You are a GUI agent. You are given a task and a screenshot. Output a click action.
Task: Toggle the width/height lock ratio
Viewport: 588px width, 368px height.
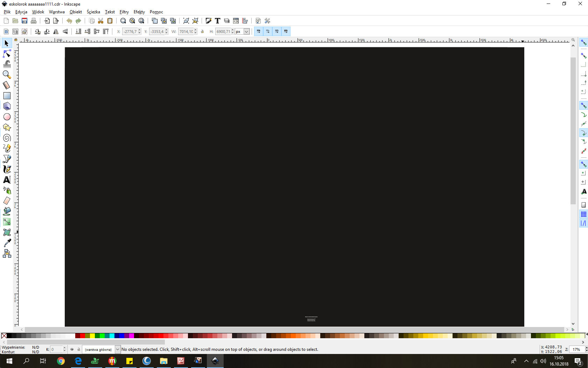click(202, 32)
